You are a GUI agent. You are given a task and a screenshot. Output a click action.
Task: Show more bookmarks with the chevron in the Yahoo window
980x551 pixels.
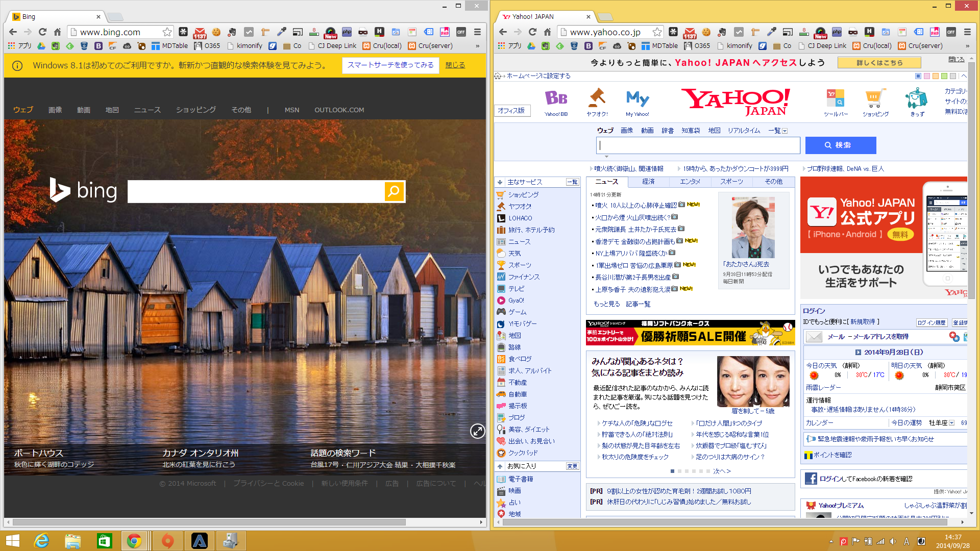click(x=967, y=46)
